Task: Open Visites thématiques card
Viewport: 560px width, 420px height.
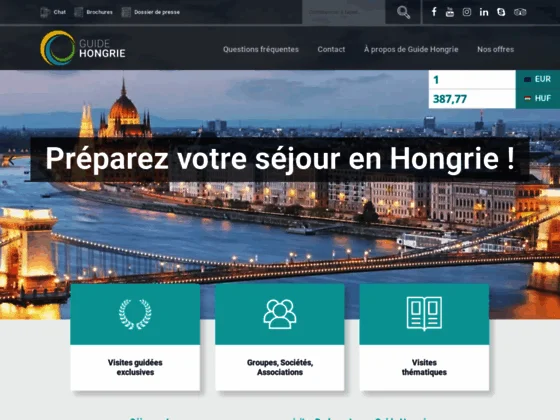Action: click(x=424, y=338)
